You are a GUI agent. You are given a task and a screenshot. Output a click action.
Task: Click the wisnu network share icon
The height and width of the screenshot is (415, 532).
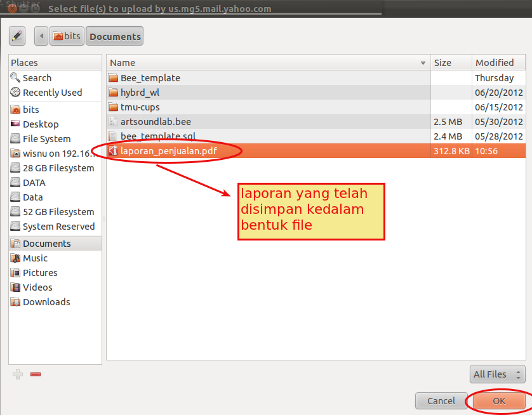15,154
